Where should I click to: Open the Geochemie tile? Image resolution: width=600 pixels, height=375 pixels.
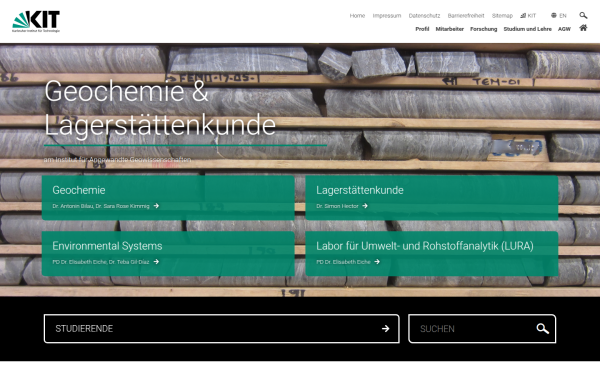(168, 197)
